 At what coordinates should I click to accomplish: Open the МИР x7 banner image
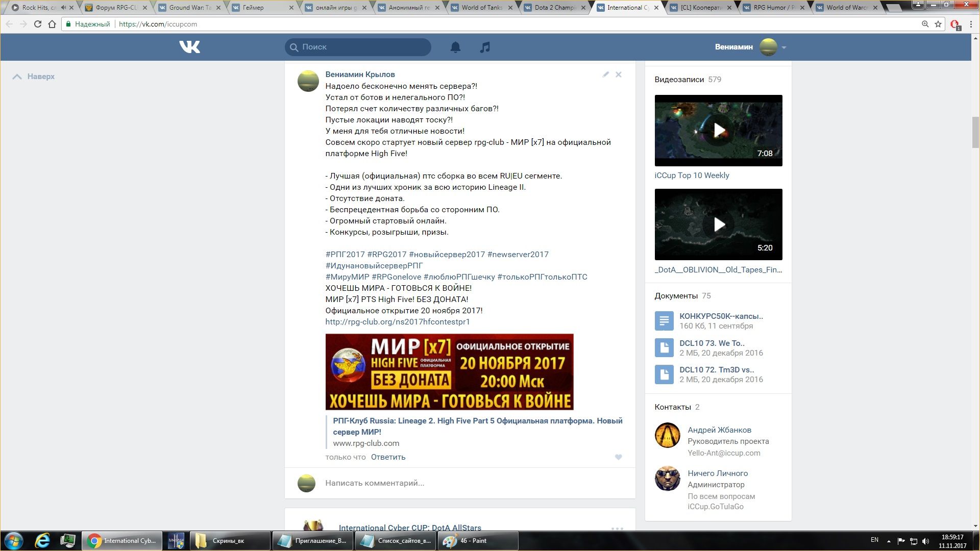pyautogui.click(x=449, y=372)
